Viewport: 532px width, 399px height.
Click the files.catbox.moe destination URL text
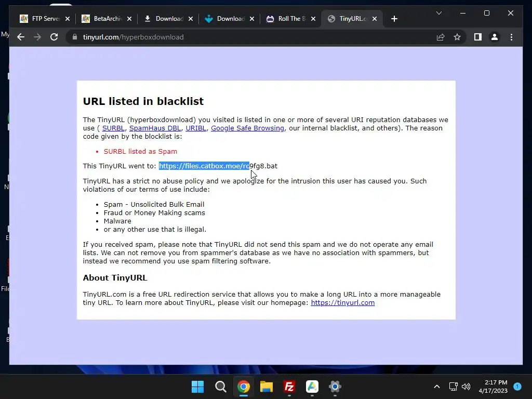click(x=218, y=166)
